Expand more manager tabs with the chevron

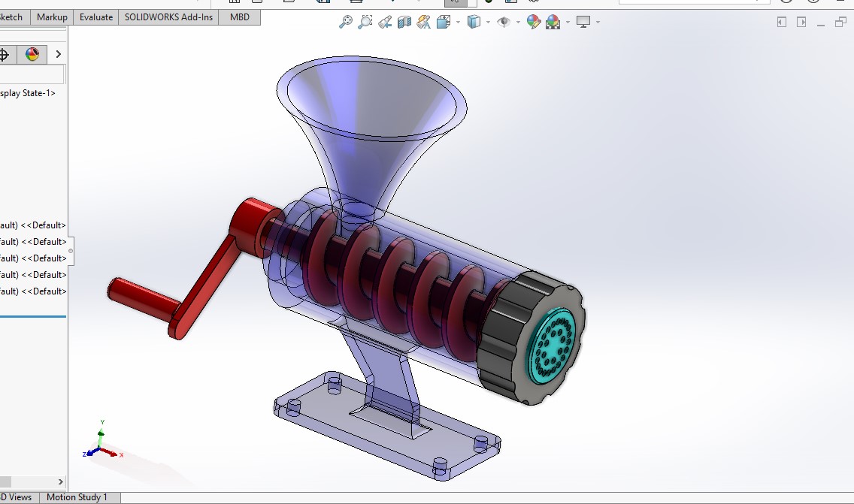[59, 54]
